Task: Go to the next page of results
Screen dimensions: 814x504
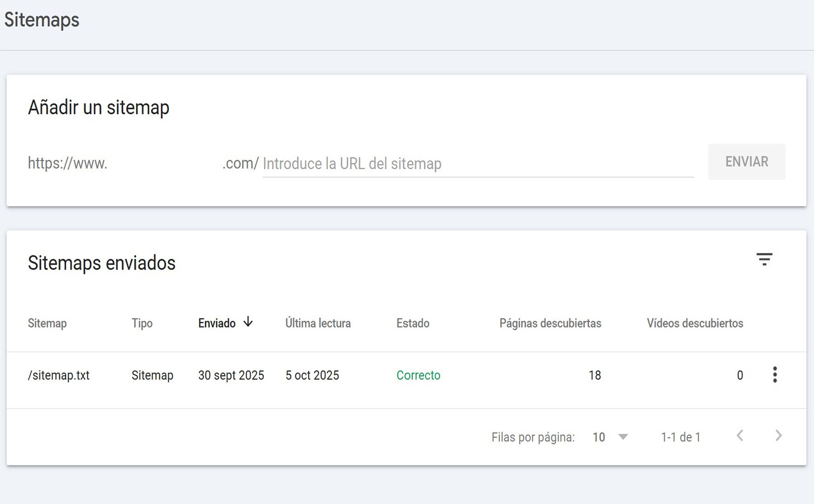Action: point(778,436)
